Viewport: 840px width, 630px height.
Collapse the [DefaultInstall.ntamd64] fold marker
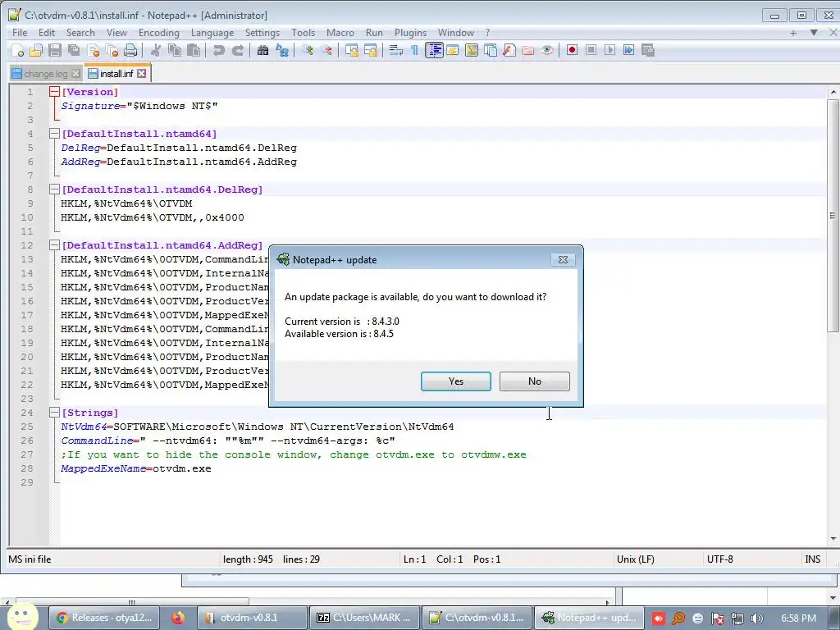pos(54,134)
